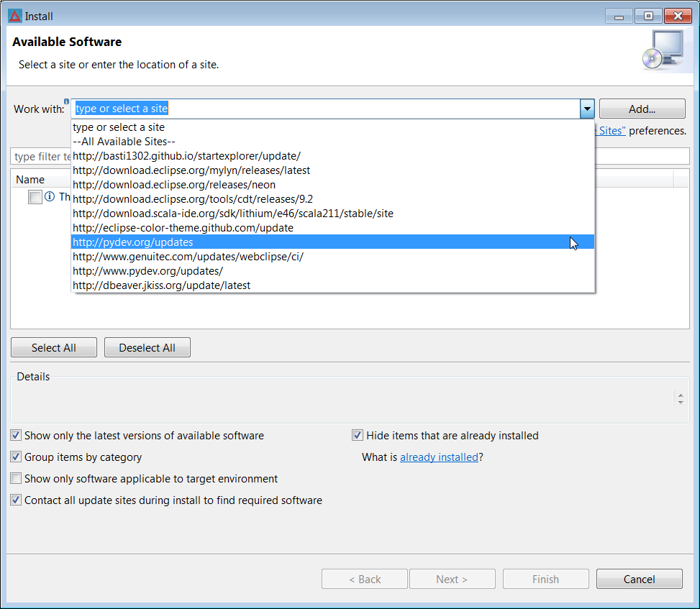Uncheck Show only the latest versions

[16, 436]
